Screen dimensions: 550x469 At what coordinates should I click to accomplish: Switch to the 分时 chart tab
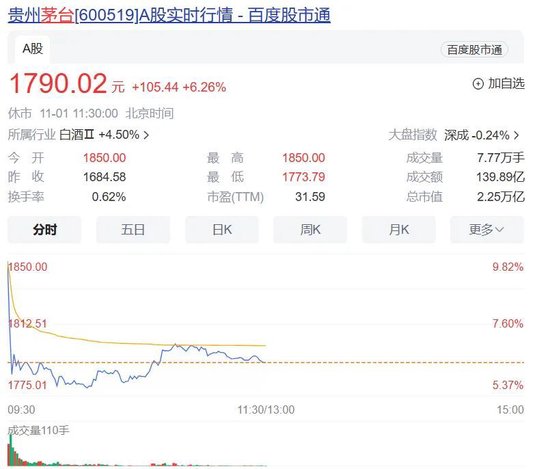click(45, 230)
